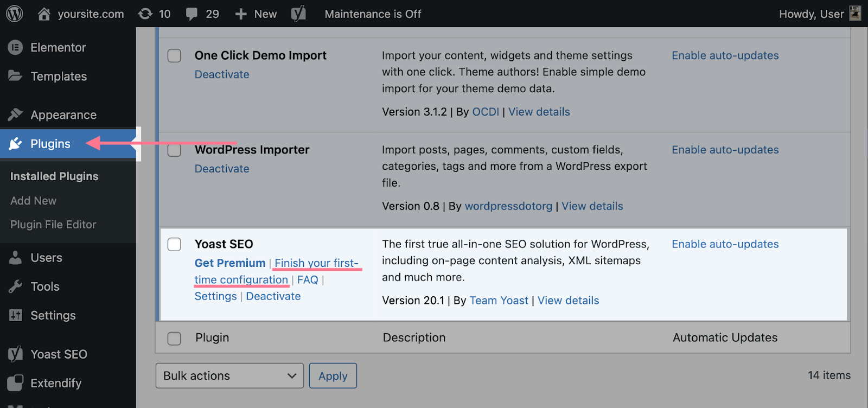Image resolution: width=868 pixels, height=408 pixels.
Task: Click Get Premium for Yoast SEO
Action: [x=230, y=263]
